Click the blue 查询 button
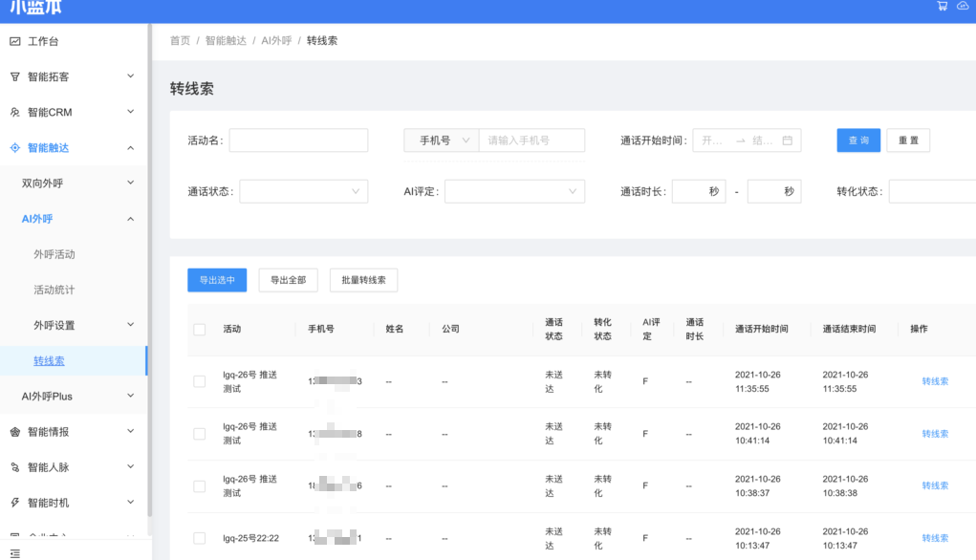 pos(858,140)
